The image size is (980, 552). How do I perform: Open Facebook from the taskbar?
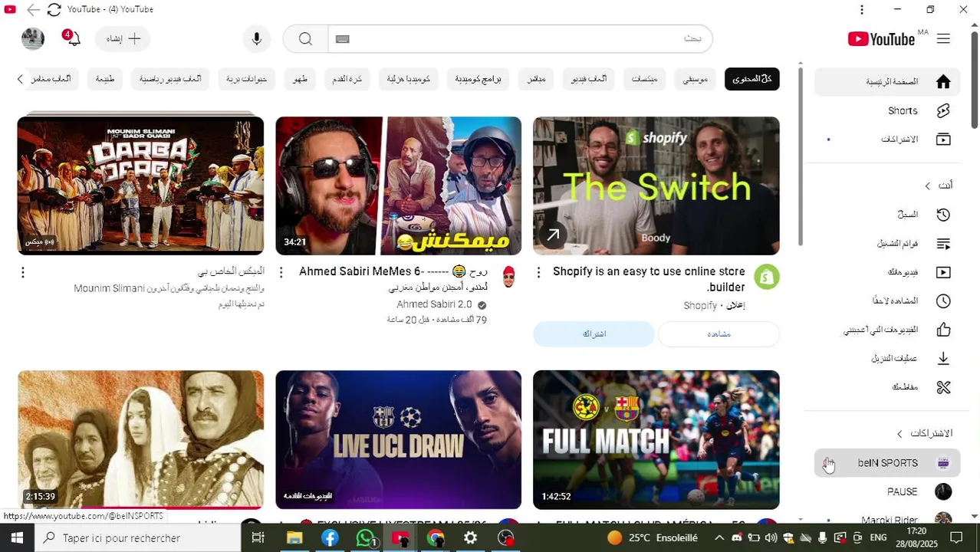[x=330, y=538]
